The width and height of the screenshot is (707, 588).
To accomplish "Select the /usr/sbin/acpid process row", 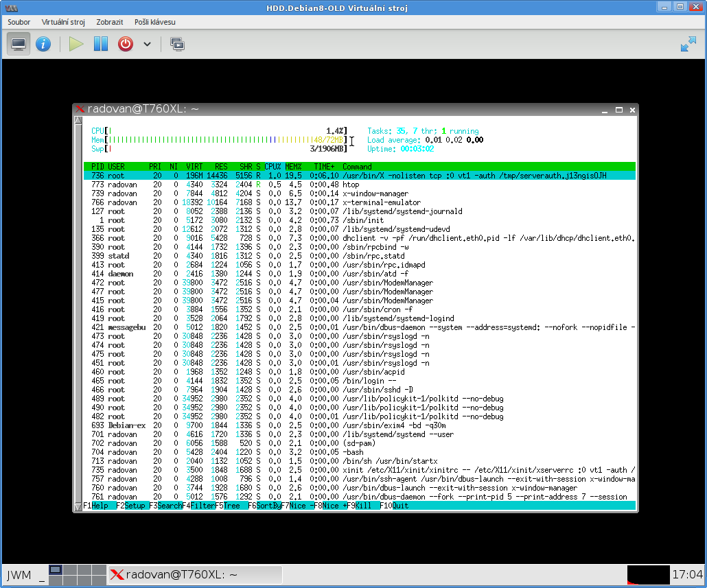I will point(360,372).
